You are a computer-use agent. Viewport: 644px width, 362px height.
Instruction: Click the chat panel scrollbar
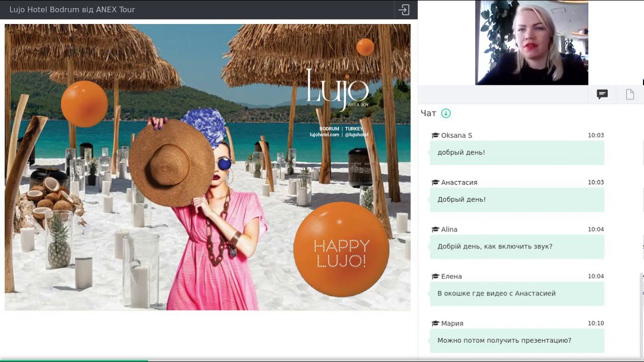tap(641, 316)
